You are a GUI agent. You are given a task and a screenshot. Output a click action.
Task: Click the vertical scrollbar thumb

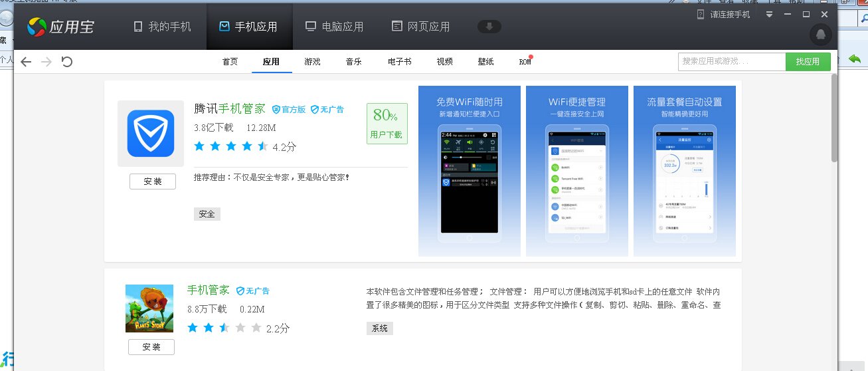pyautogui.click(x=834, y=118)
